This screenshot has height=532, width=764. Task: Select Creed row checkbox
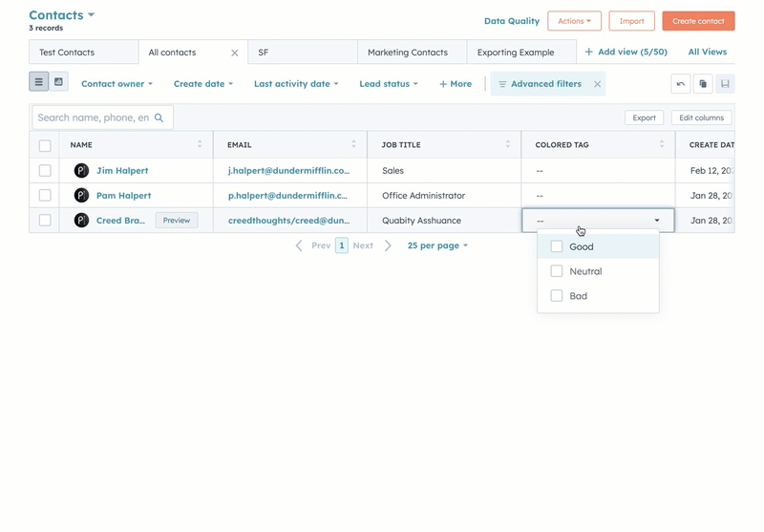pos(45,221)
